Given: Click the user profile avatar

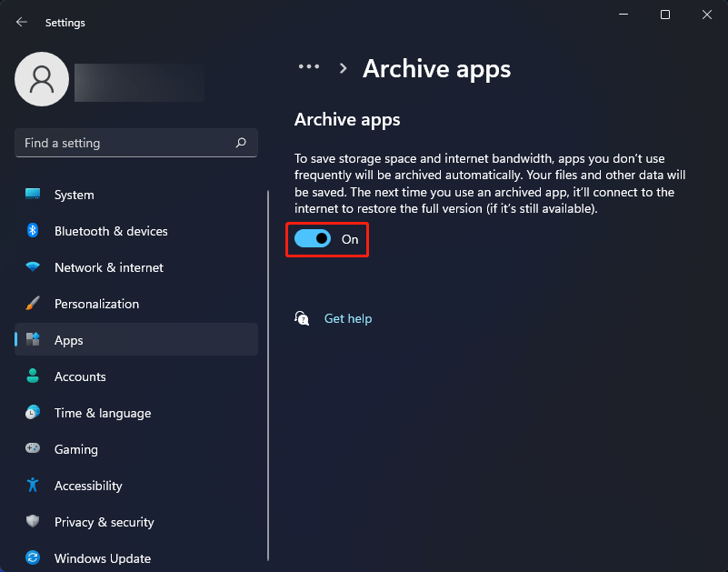Looking at the screenshot, I should (x=42, y=79).
